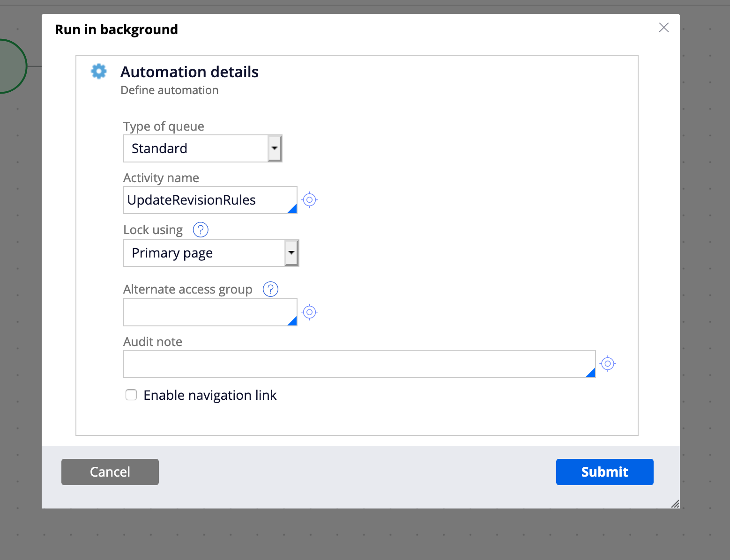Open target icon beside Alternate access group
The height and width of the screenshot is (560, 730).
tap(309, 312)
